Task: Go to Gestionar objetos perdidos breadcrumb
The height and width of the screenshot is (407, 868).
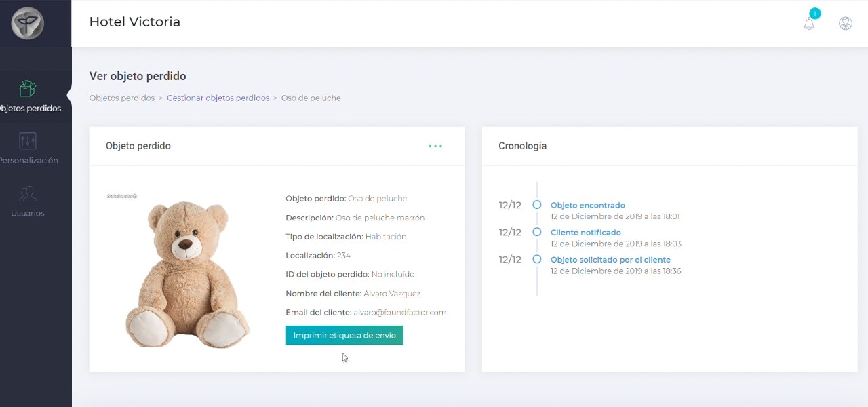Action: point(218,98)
